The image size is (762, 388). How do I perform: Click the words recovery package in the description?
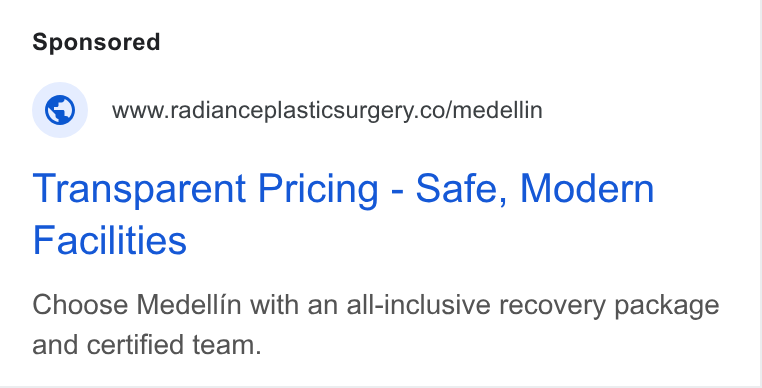coord(609,306)
